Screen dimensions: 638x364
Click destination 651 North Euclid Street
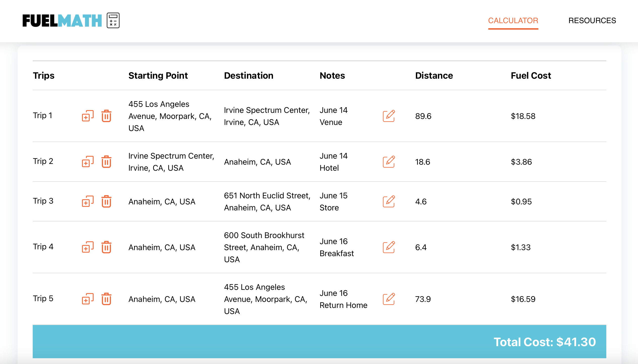click(267, 202)
